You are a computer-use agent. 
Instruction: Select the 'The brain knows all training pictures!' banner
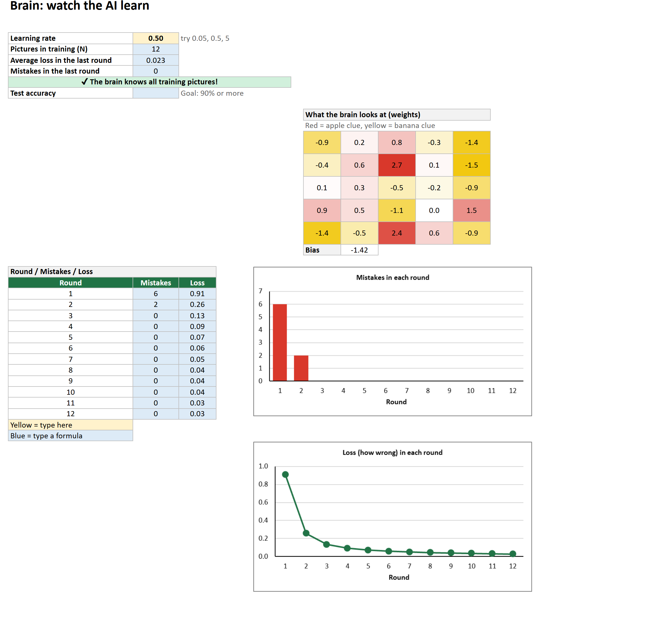(149, 82)
